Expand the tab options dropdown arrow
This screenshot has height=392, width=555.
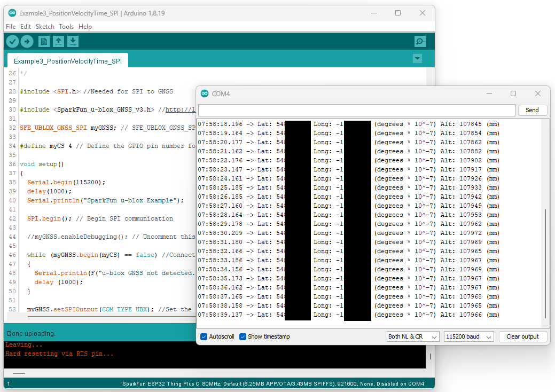[417, 58]
